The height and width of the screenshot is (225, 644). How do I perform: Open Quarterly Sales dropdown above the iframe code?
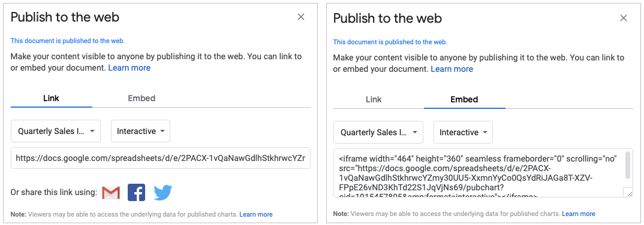tap(378, 132)
